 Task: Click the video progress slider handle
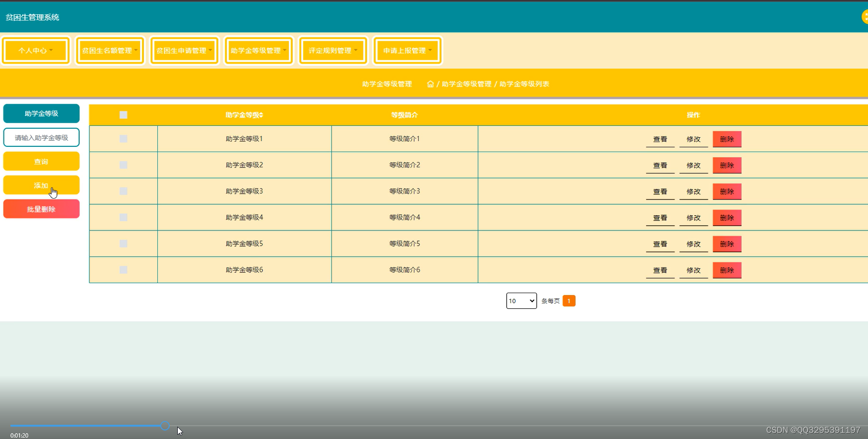[165, 426]
